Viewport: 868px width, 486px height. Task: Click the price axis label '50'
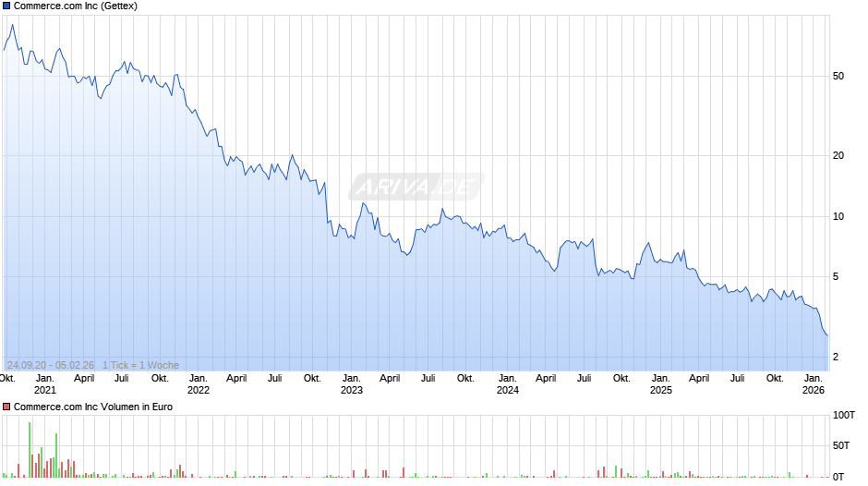click(x=838, y=77)
